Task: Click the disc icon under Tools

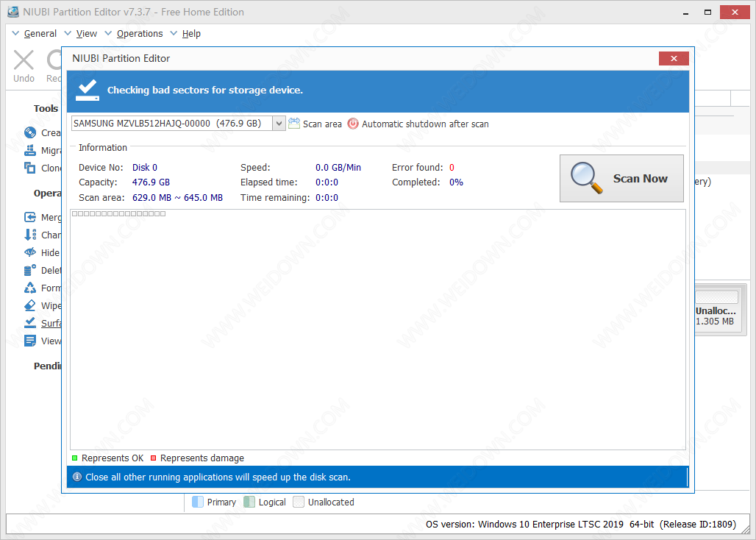Action: pos(30,133)
